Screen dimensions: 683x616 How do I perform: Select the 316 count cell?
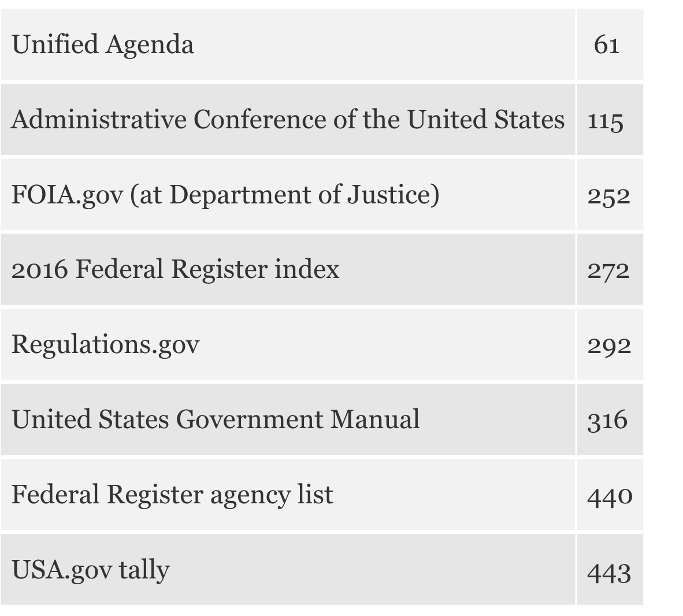607,421
